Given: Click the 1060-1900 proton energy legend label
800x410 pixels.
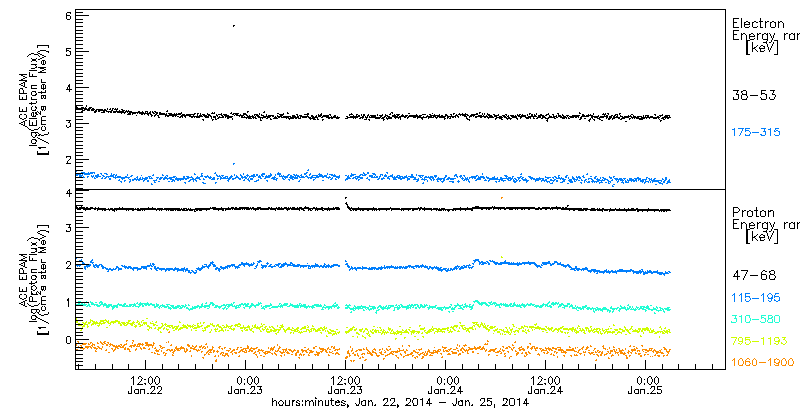Looking at the screenshot, I should (763, 363).
